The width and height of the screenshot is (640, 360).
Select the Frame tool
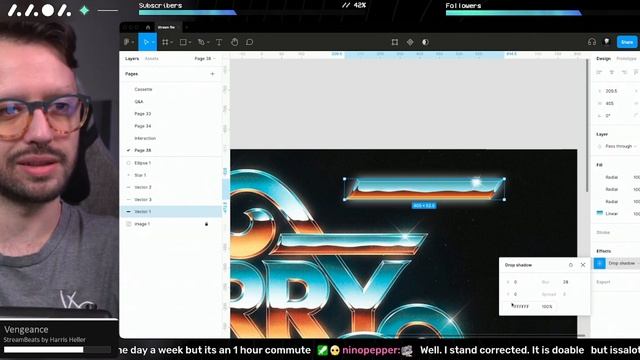pyautogui.click(x=165, y=42)
